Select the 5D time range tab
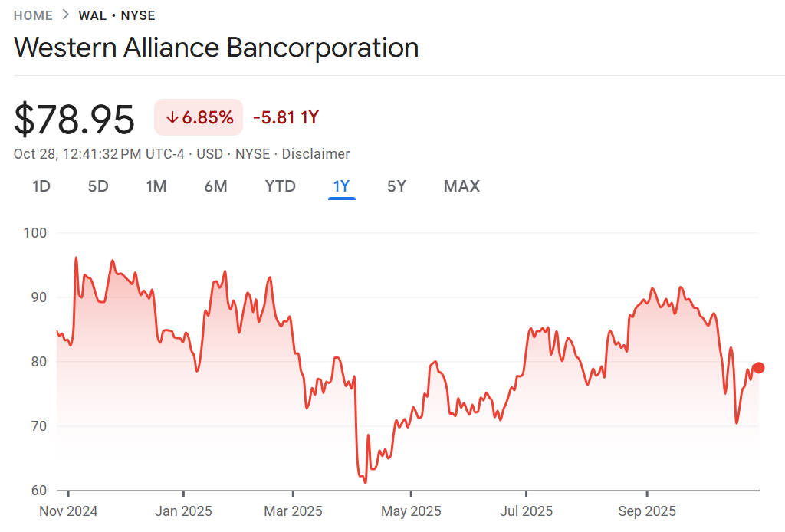 coord(98,186)
